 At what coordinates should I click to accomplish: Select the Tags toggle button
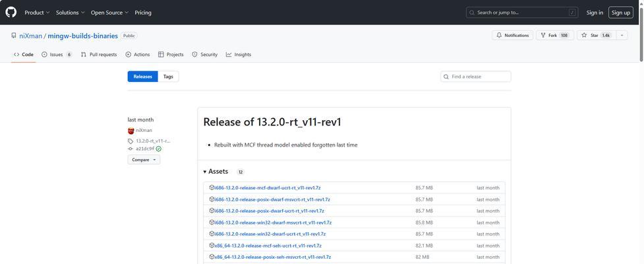click(x=168, y=77)
